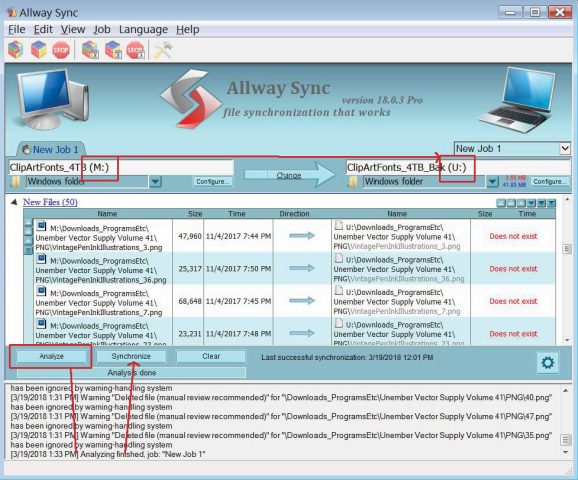Click left Configure button for M: drive

click(x=212, y=181)
